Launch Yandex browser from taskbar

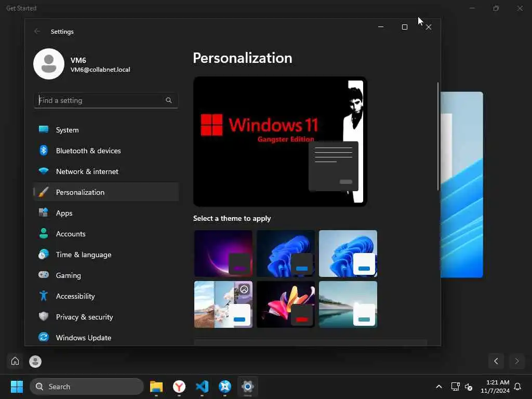tap(179, 387)
